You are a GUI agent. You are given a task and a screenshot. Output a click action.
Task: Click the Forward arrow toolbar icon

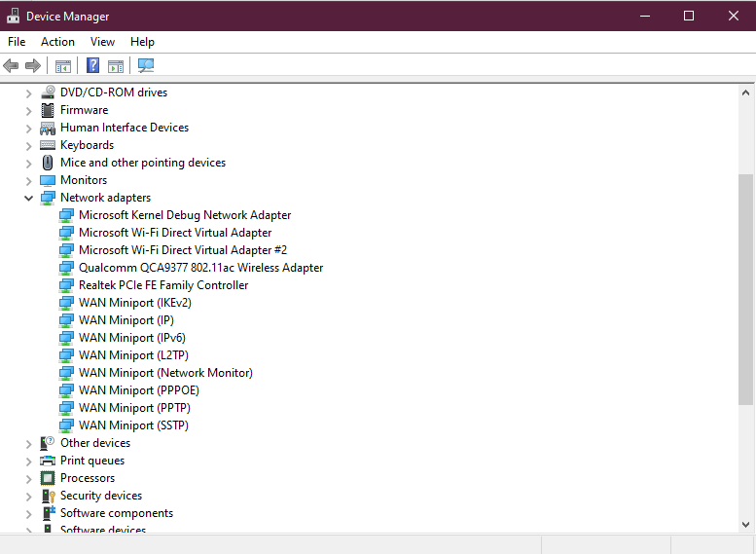(x=33, y=65)
